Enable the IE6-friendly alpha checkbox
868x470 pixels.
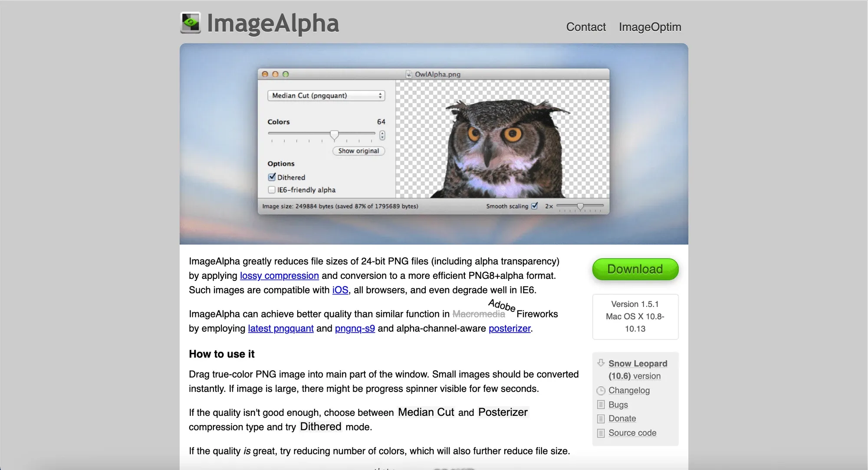point(272,189)
